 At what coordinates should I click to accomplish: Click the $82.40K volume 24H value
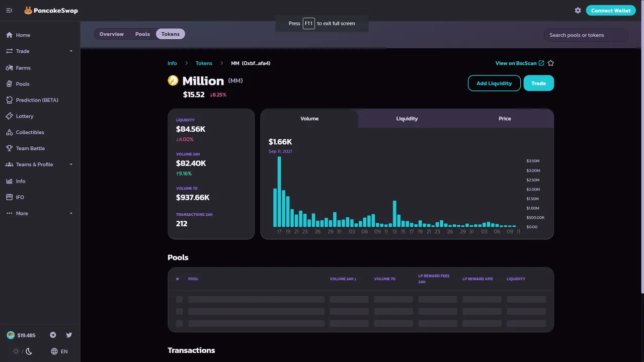[x=191, y=163]
